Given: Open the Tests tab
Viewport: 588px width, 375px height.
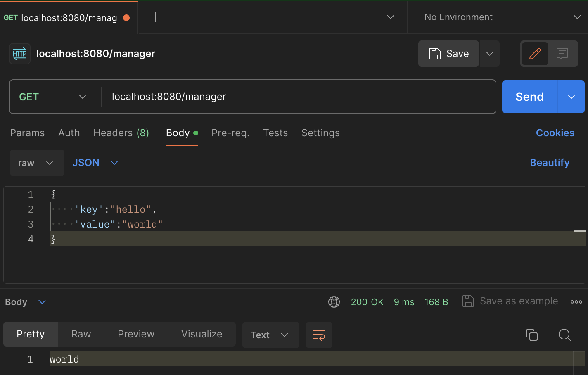Looking at the screenshot, I should 275,133.
